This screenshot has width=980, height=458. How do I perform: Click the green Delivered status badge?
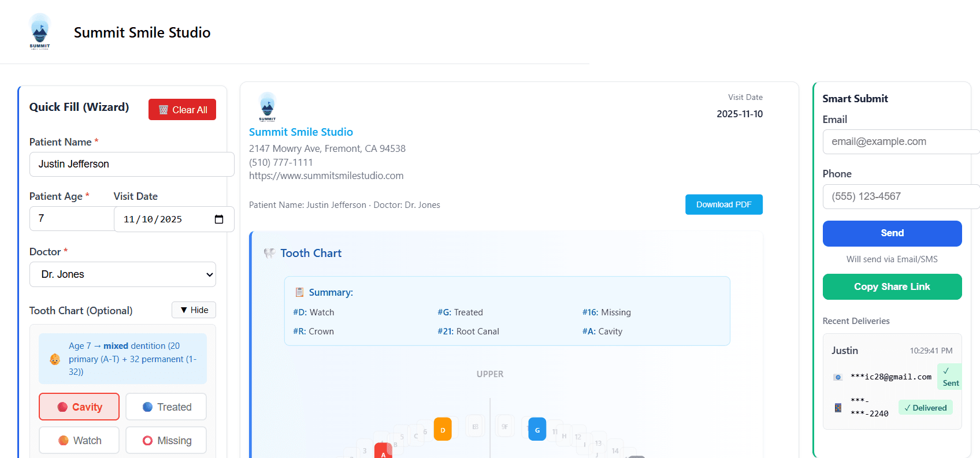pyautogui.click(x=925, y=408)
